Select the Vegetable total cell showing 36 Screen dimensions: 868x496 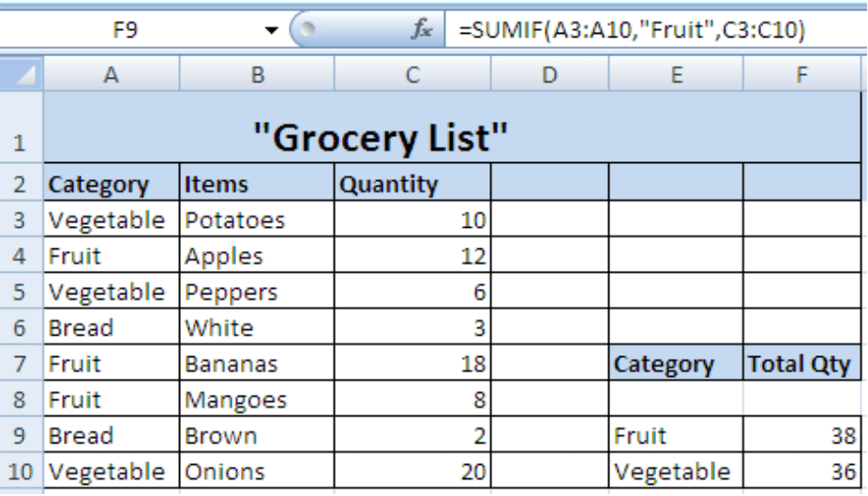801,472
